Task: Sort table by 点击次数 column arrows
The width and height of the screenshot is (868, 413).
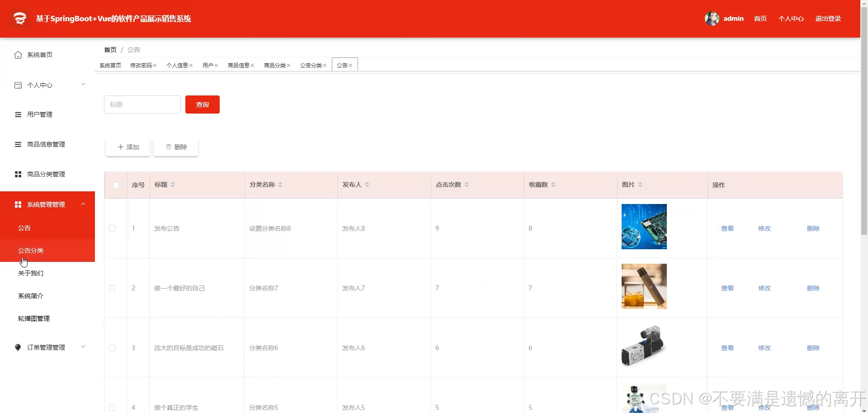Action: pos(467,185)
